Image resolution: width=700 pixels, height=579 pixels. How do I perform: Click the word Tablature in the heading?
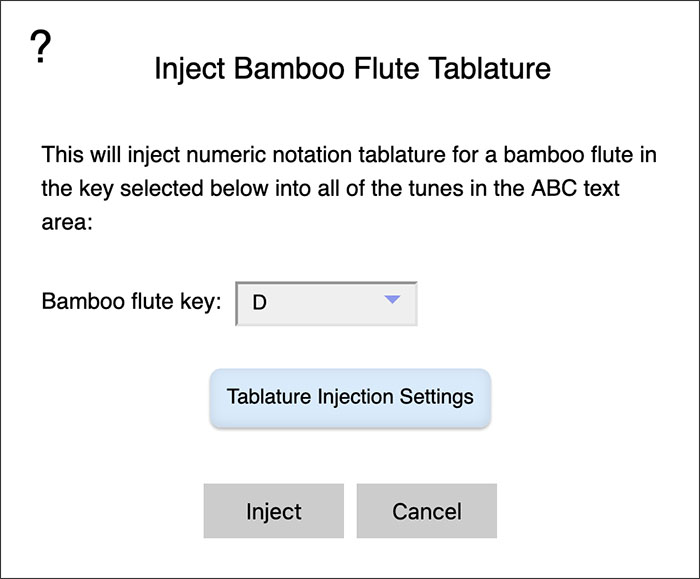pyautogui.click(x=490, y=69)
